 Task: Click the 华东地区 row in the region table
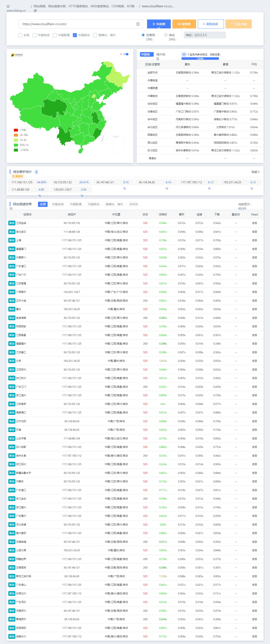click(200, 104)
